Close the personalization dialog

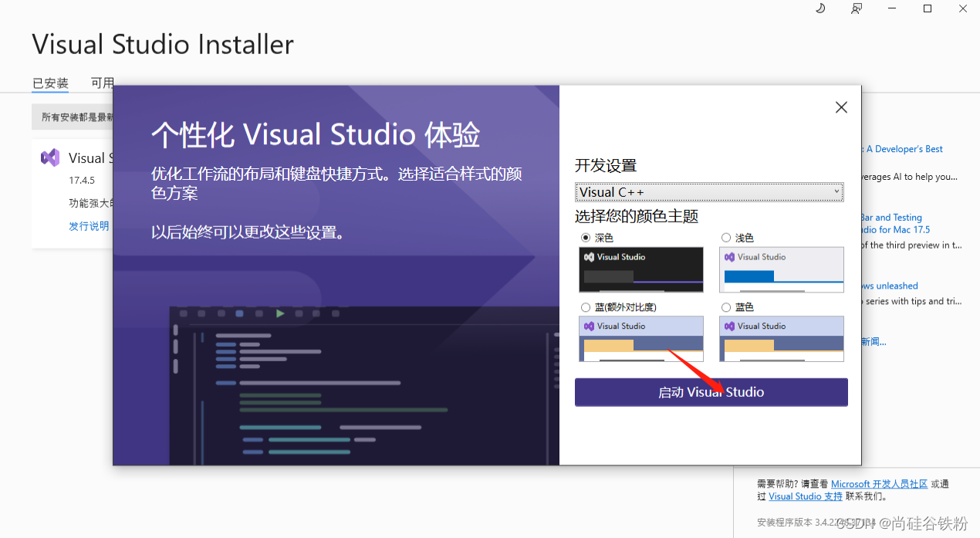click(x=841, y=107)
